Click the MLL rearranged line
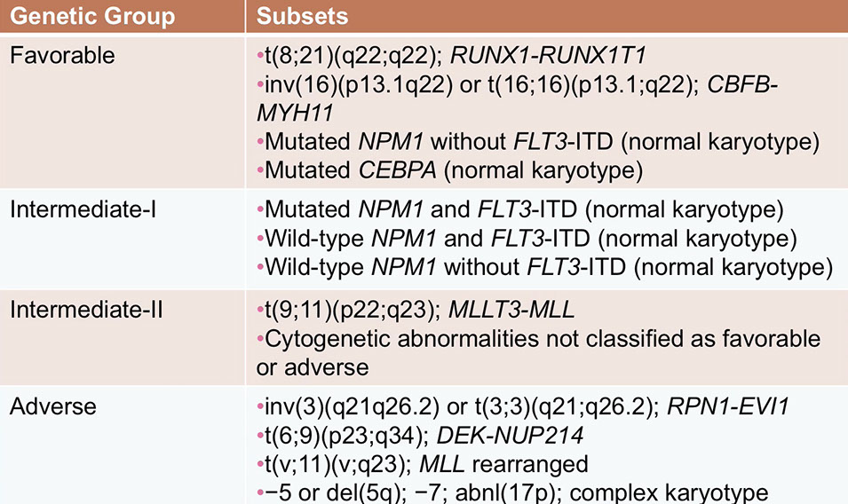Screen dimensions: 848x504 point(423,464)
